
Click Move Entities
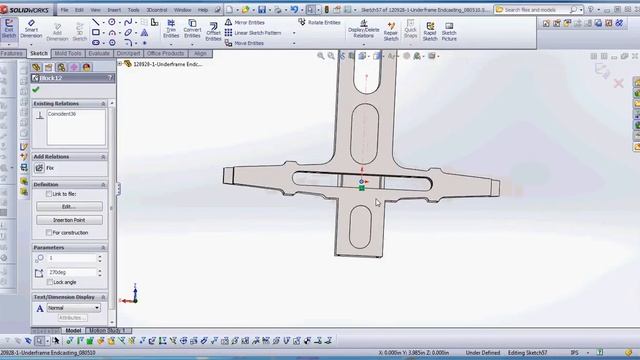(244, 43)
